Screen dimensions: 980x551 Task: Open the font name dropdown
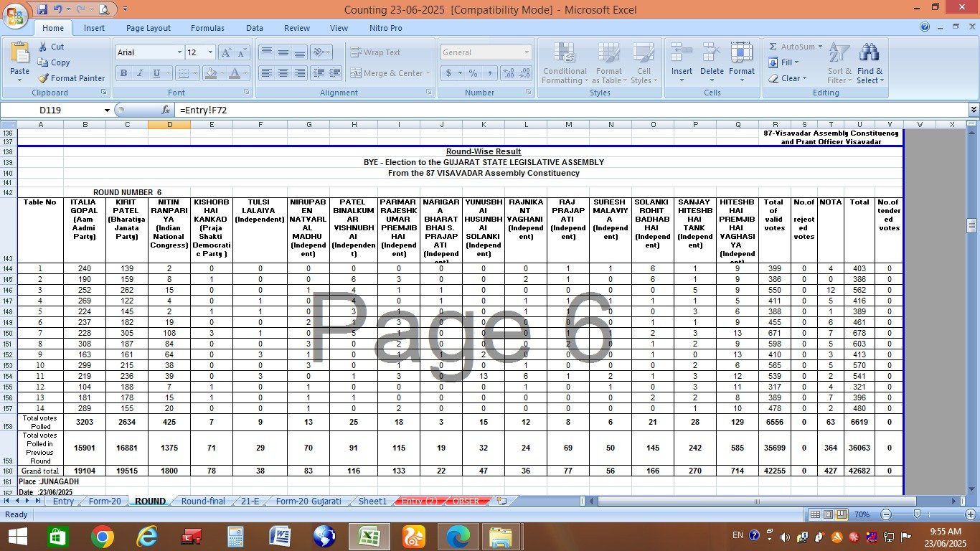point(179,52)
